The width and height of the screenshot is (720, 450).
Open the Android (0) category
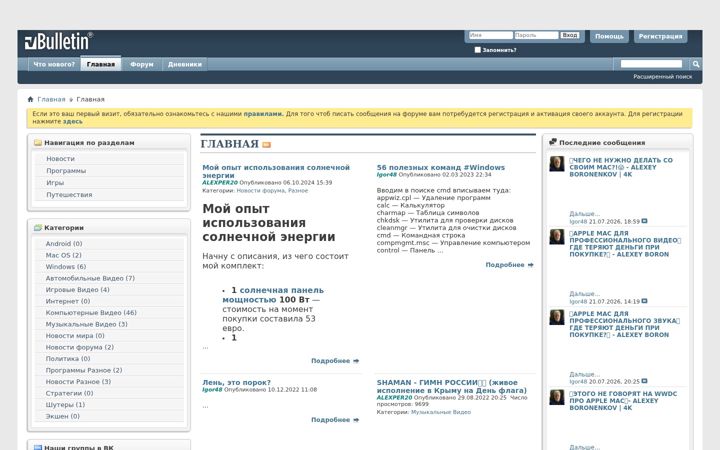click(64, 244)
